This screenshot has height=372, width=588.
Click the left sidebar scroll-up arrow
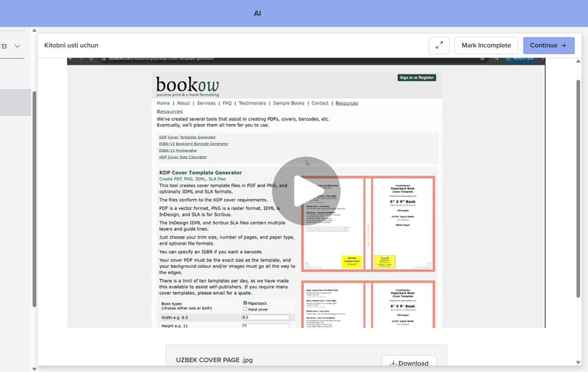34,30
